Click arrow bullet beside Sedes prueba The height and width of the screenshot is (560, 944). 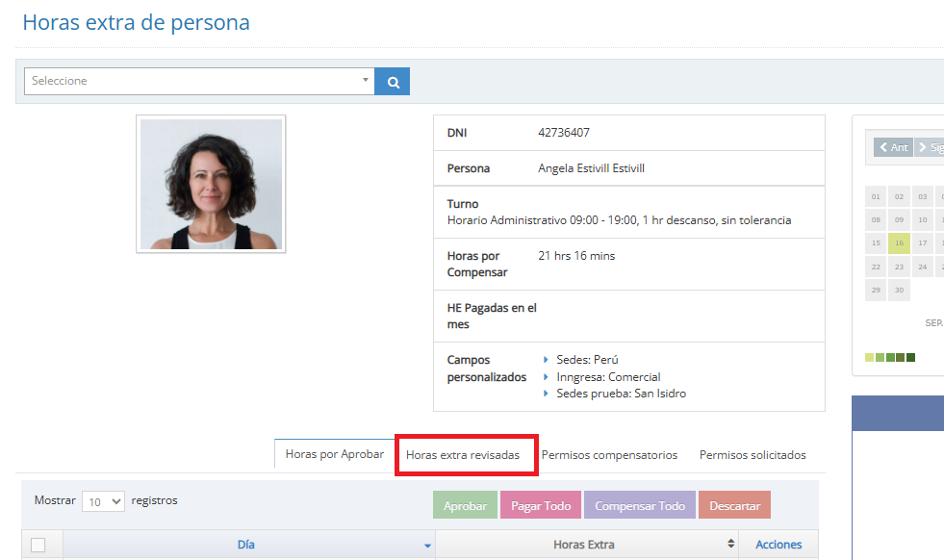[547, 394]
